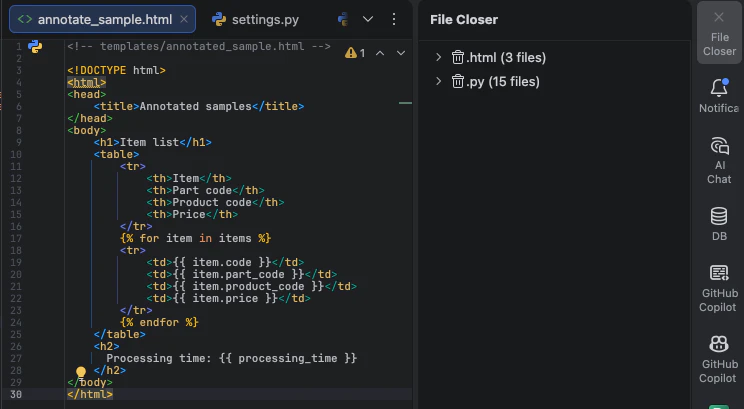744x409 pixels.
Task: Expand the .py (15 files) group
Action: coord(438,81)
